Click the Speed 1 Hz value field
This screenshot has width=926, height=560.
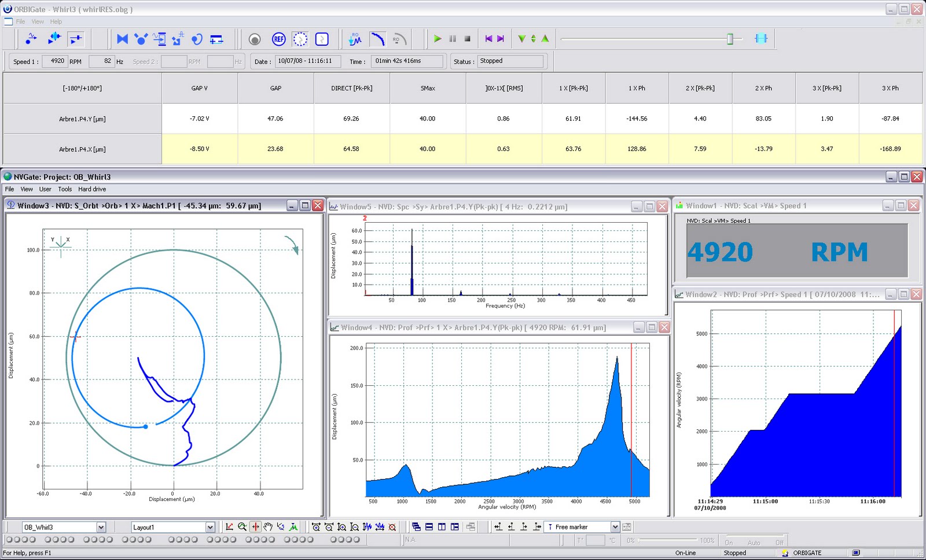coord(102,61)
